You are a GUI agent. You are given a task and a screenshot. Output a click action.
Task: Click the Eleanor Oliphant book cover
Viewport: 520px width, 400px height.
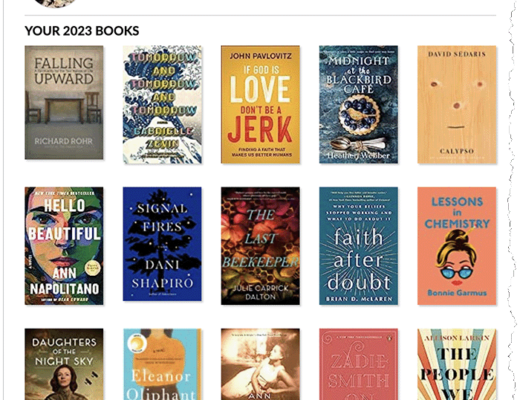tap(162, 364)
